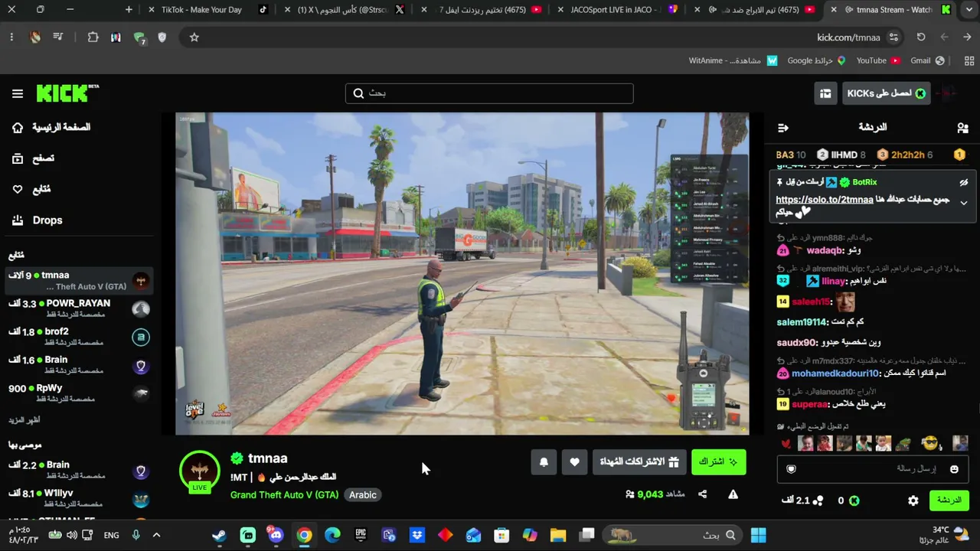Image resolution: width=980 pixels, height=551 pixels.
Task: Share the stream via share icon
Action: tap(703, 494)
